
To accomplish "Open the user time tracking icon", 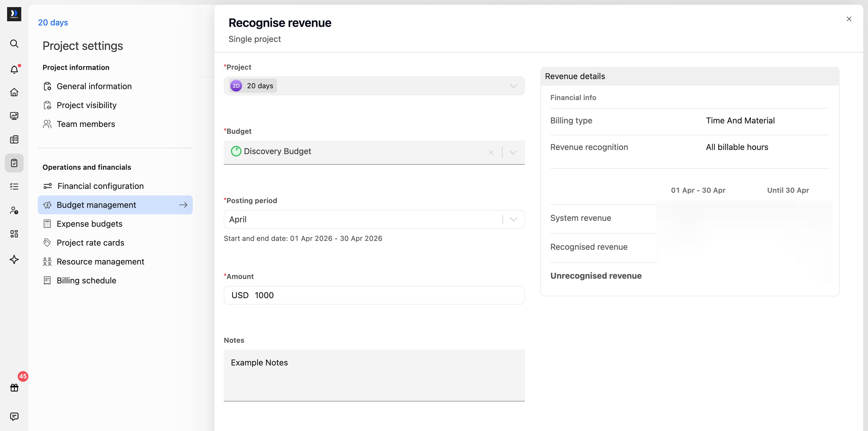I will 14,210.
